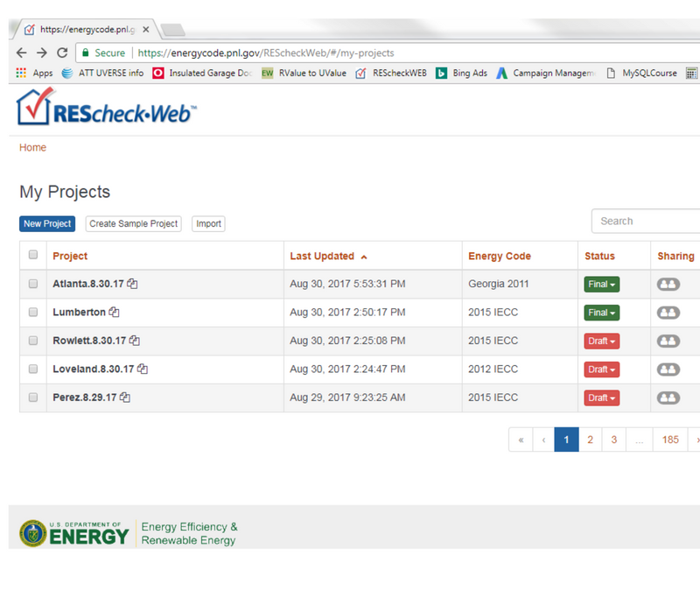Reload the page with the browser refresh icon

coord(62,53)
